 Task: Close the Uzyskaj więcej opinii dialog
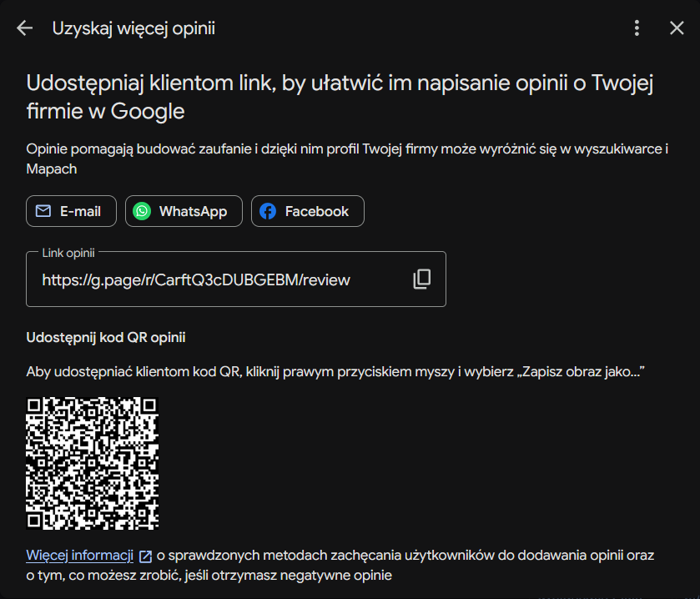pos(677,28)
